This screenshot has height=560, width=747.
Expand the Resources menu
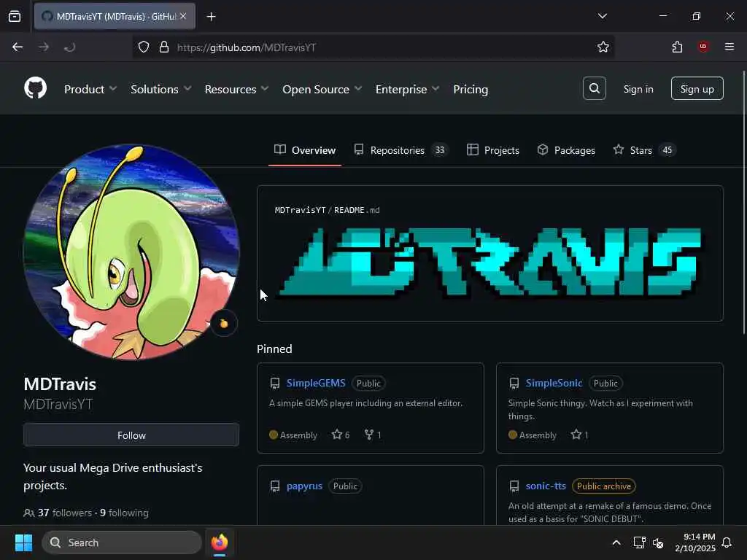[x=237, y=89]
